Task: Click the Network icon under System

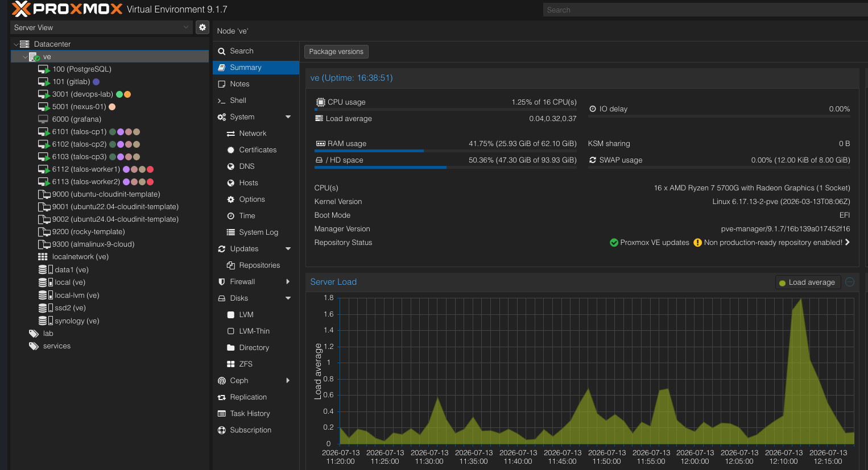Action: click(231, 134)
